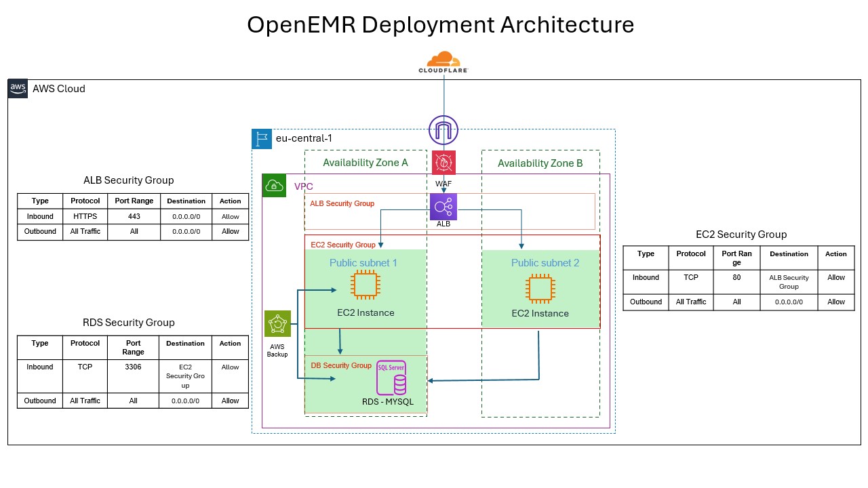
Task: Click EC2 Instance label under Public subnet 2
Action: point(540,313)
